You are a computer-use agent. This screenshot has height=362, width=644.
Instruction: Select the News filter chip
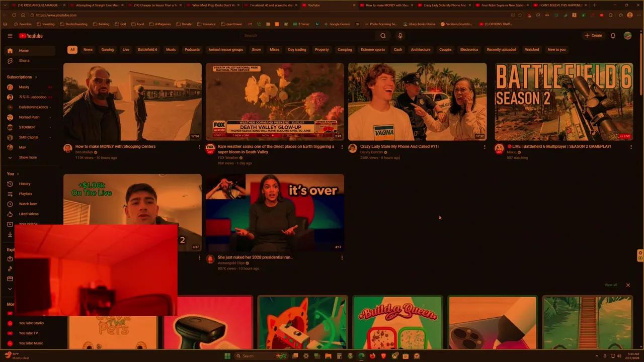[88, 49]
